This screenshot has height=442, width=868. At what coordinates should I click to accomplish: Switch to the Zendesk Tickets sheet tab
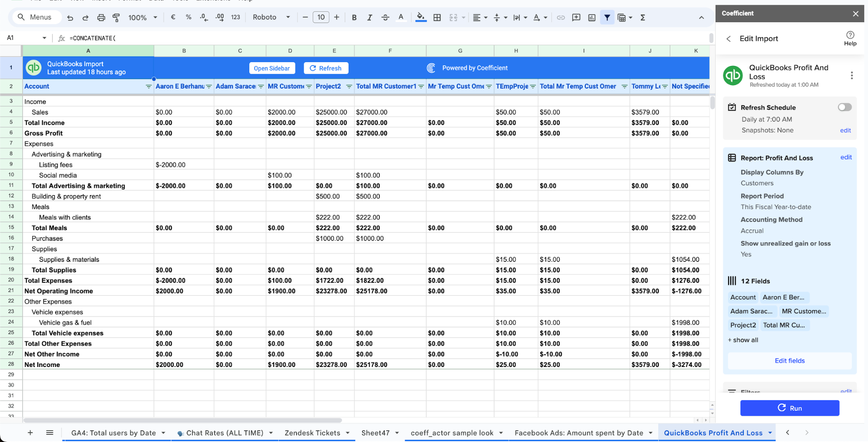click(x=312, y=432)
